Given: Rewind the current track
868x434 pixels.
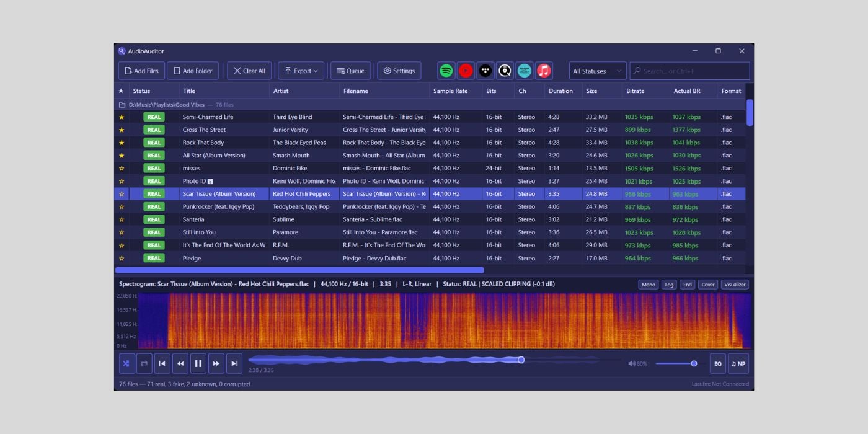Looking at the screenshot, I should click(180, 363).
